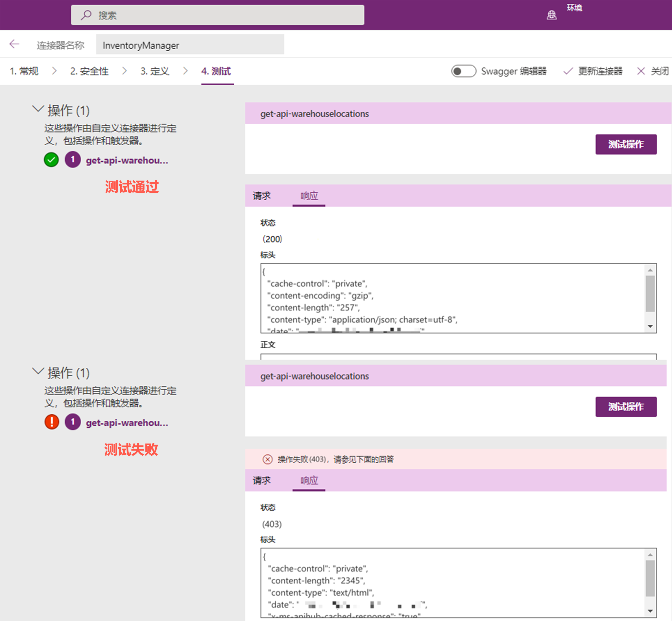Image resolution: width=672 pixels, height=621 pixels.
Task: Click the search magnifier icon
Action: point(86,15)
